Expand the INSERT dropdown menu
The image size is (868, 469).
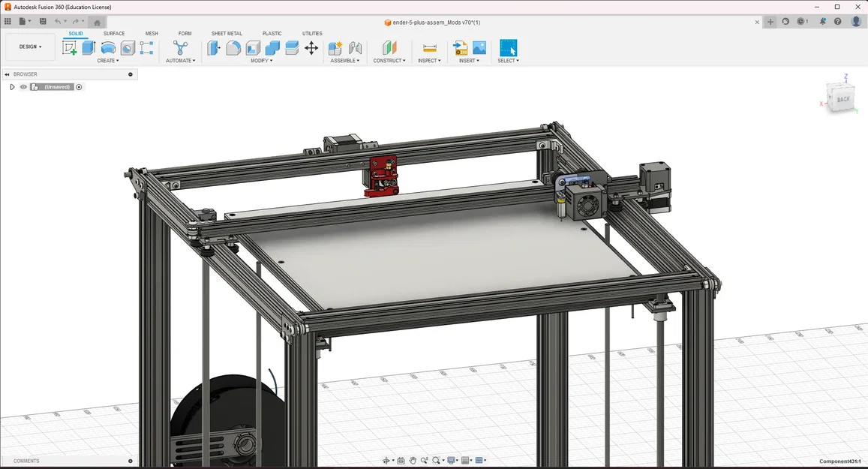click(469, 60)
